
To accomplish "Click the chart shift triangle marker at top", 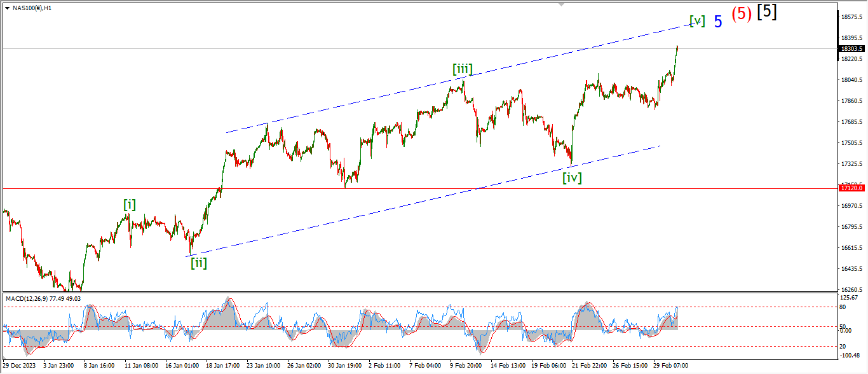I will (x=561, y=4).
